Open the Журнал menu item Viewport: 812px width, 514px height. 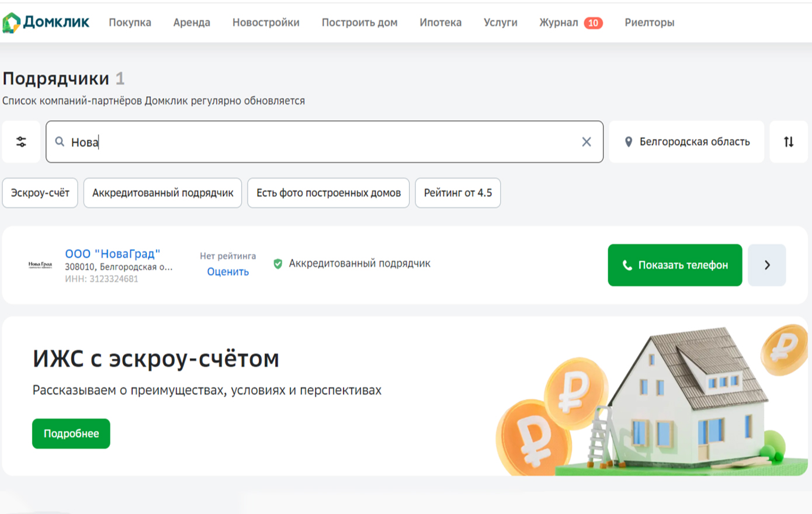(x=558, y=23)
